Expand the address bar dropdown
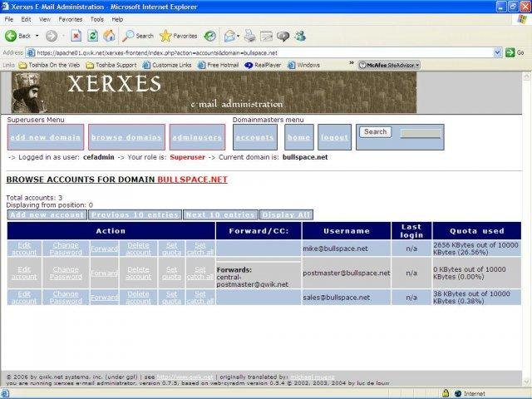532x399 pixels. (x=498, y=52)
